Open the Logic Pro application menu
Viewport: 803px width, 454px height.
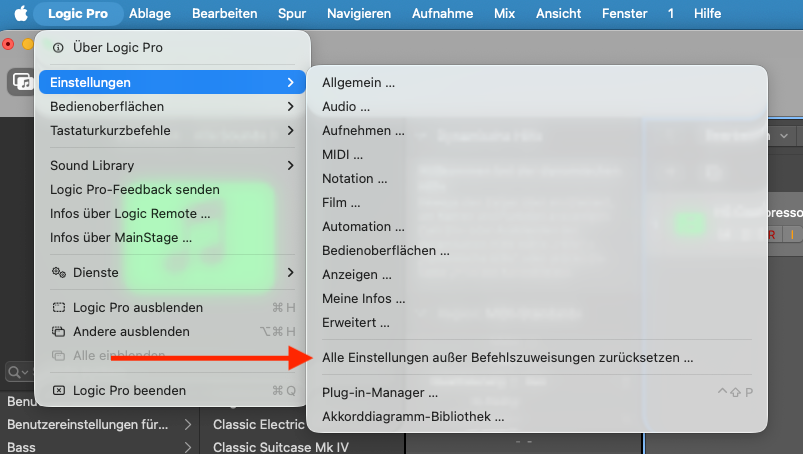coord(78,13)
